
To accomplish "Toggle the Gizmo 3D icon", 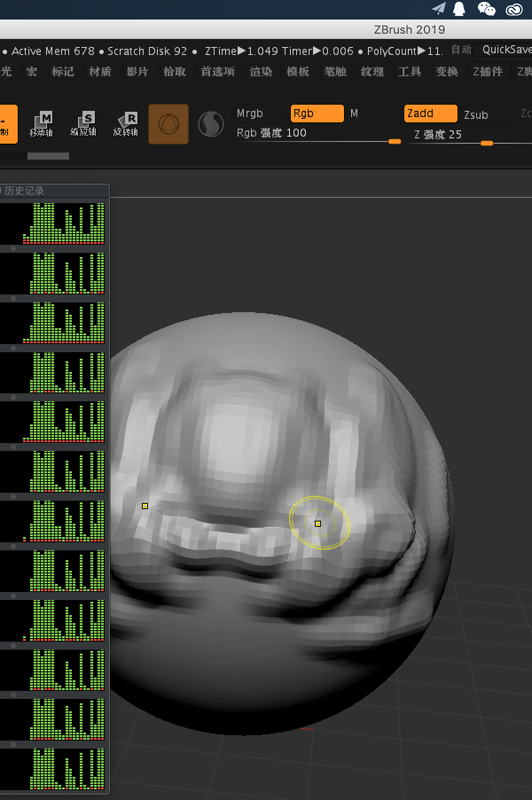I will 168,124.
